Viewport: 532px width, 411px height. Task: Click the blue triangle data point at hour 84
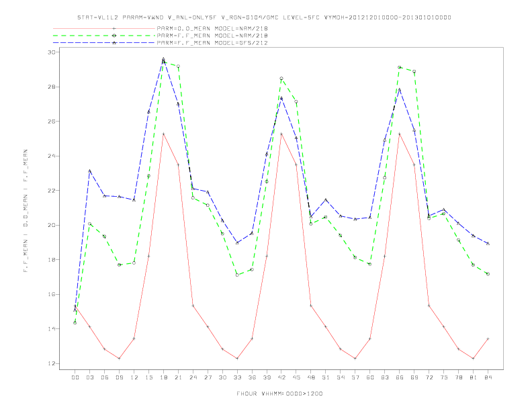[488, 244]
